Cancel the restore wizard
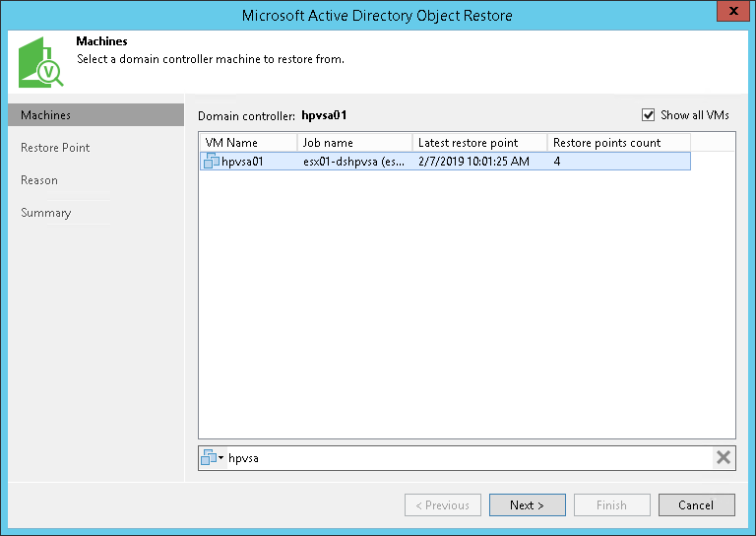 (695, 505)
